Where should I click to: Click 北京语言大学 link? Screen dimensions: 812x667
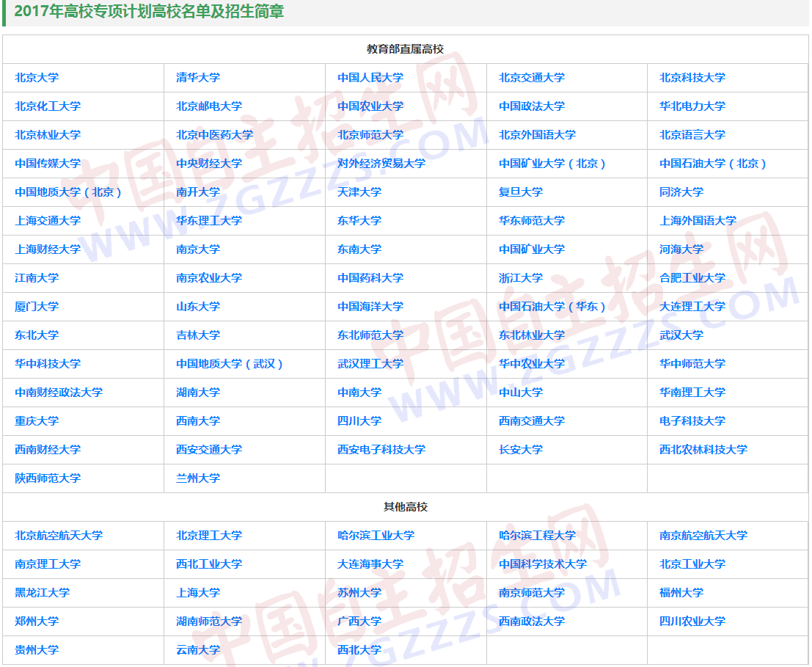[692, 134]
